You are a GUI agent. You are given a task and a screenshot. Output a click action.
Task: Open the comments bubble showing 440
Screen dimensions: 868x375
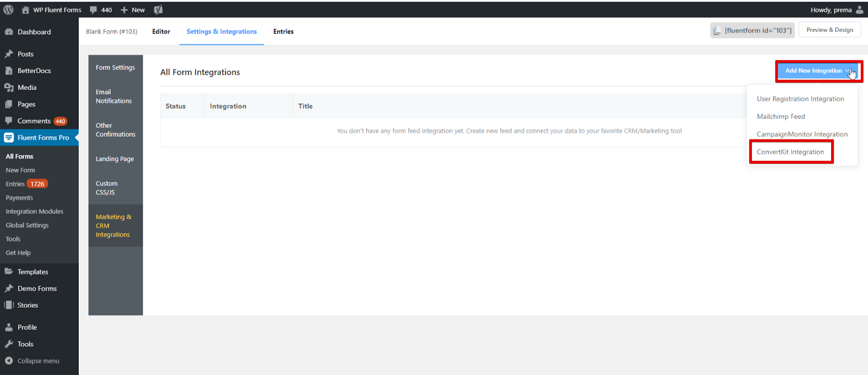coord(100,10)
